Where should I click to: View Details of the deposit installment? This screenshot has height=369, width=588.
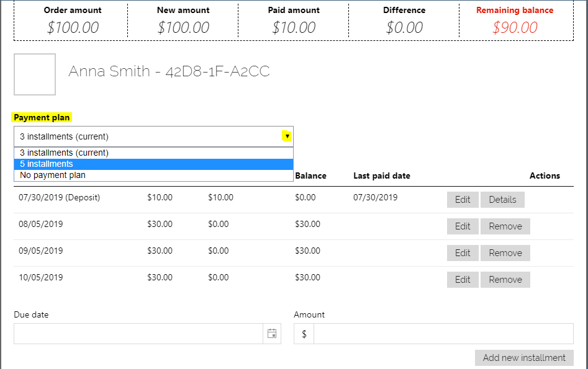pyautogui.click(x=502, y=200)
